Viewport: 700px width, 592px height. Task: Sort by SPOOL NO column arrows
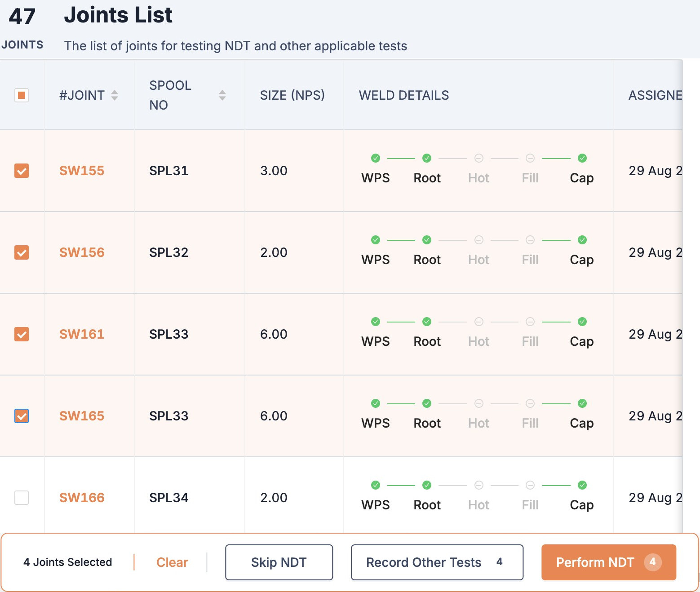pyautogui.click(x=222, y=95)
